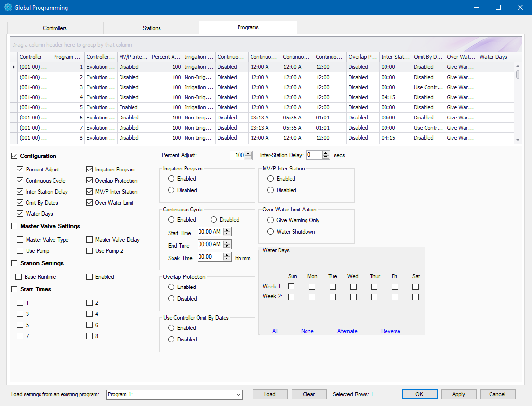
Task: Enable the Master Valve Settings checkbox
Action: click(14, 226)
